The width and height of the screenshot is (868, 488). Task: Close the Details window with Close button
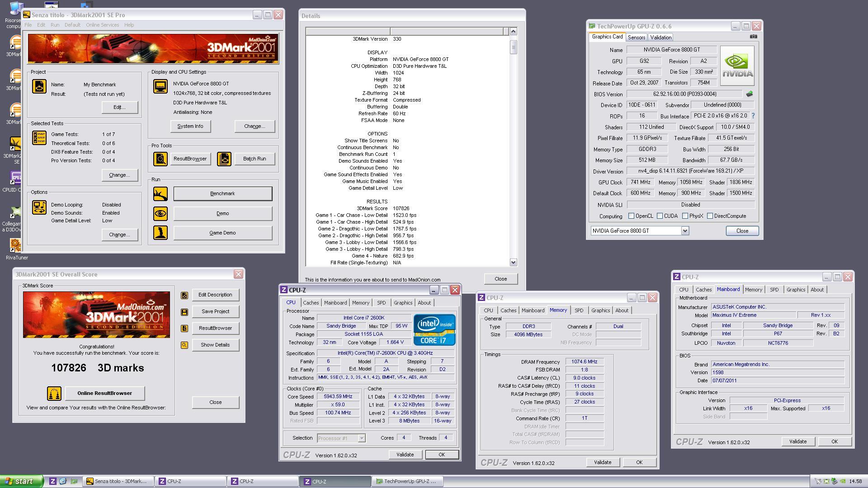pos(500,279)
